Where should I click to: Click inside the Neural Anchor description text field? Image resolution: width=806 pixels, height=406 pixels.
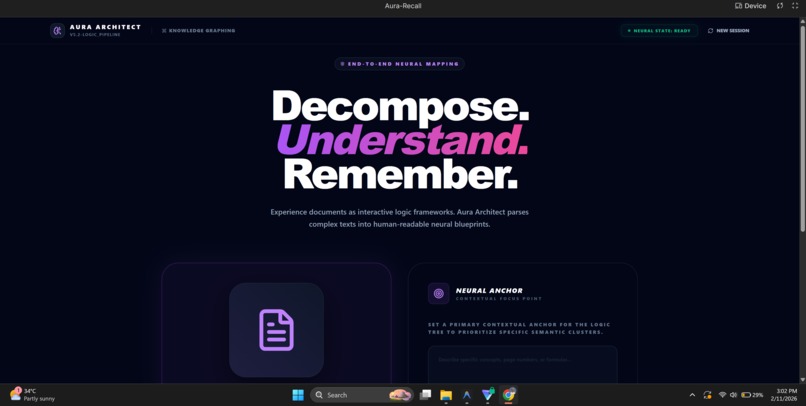coord(523,364)
